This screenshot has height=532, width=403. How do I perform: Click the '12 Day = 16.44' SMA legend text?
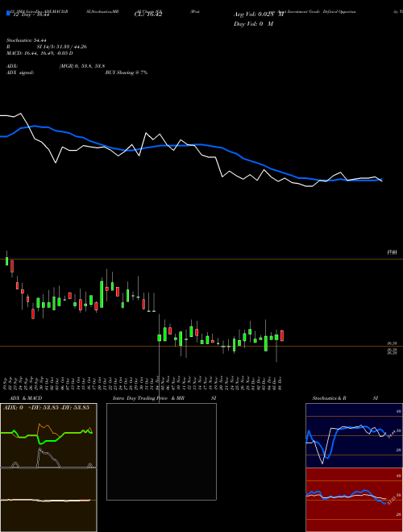30,15
